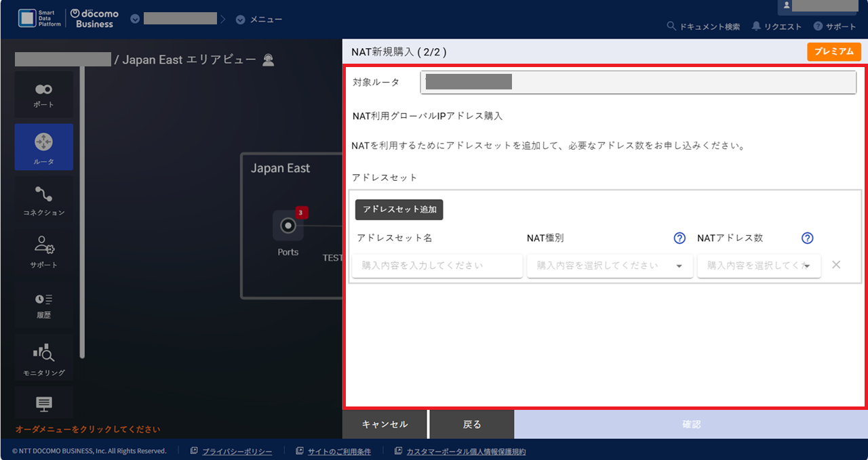Open the メニュー dropdown in header
The image size is (868, 460).
tap(259, 20)
